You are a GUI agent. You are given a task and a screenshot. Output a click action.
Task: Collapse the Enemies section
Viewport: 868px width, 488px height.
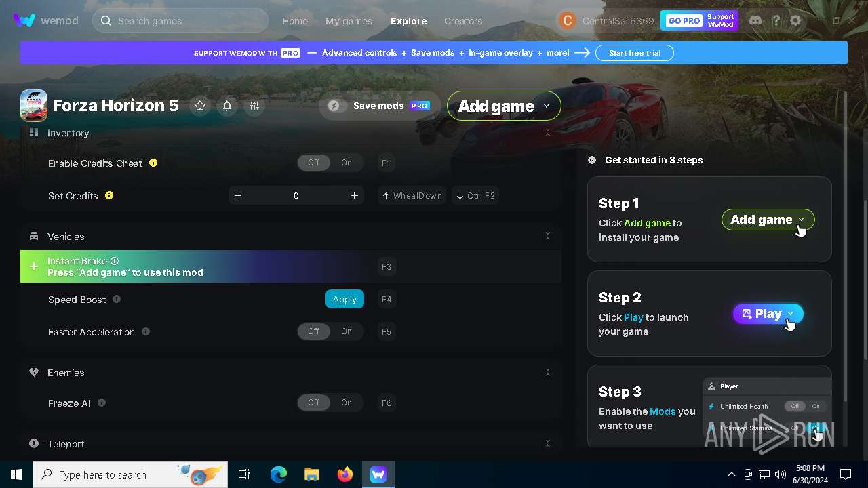pyautogui.click(x=548, y=372)
